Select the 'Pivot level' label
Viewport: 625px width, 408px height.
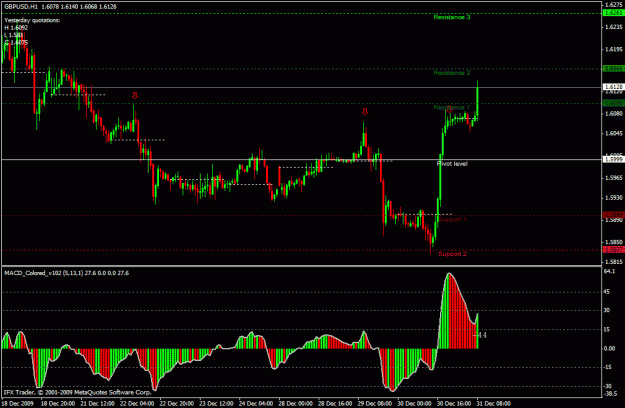click(x=452, y=163)
